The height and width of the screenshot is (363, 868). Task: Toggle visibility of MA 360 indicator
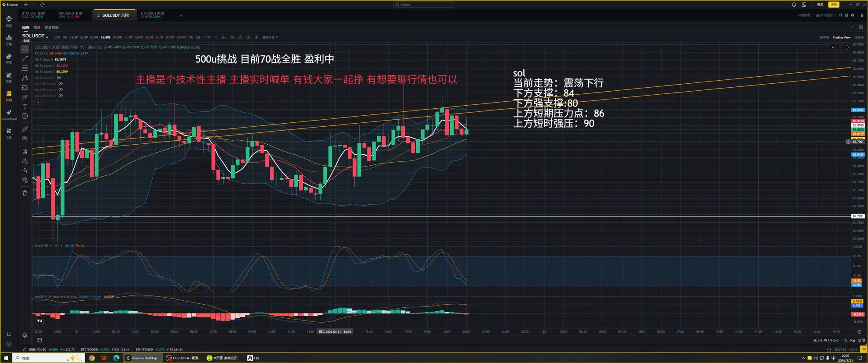coord(61,96)
